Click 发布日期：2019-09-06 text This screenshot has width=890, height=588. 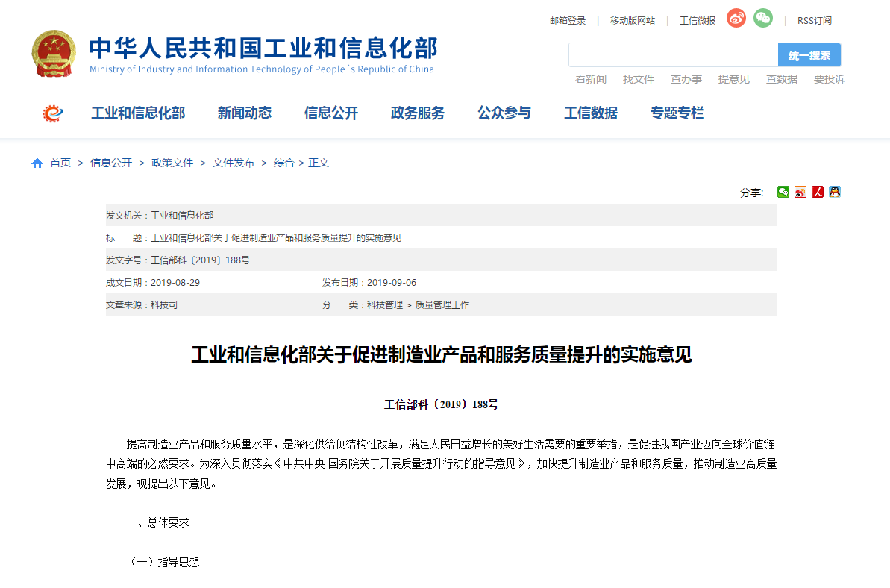[x=369, y=283]
